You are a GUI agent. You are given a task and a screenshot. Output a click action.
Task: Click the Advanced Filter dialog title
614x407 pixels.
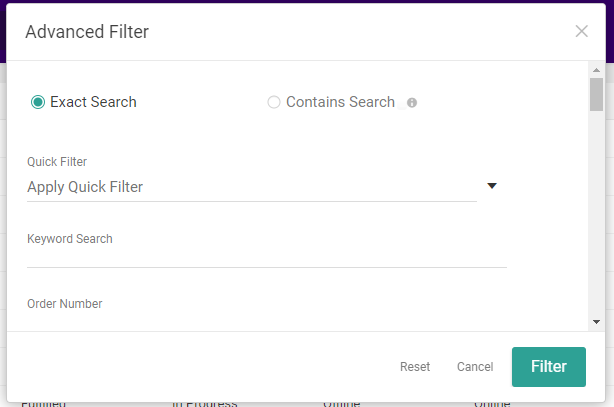[x=87, y=32]
